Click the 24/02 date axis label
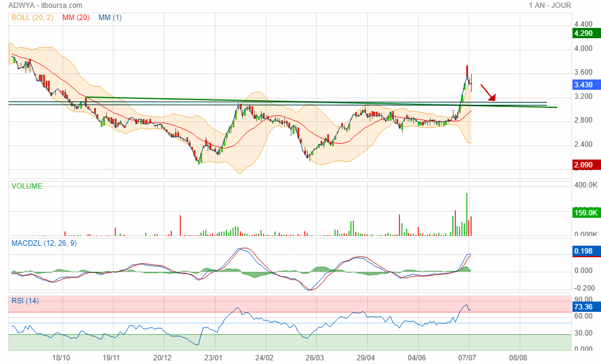The height and width of the screenshot is (364, 601). 264,358
